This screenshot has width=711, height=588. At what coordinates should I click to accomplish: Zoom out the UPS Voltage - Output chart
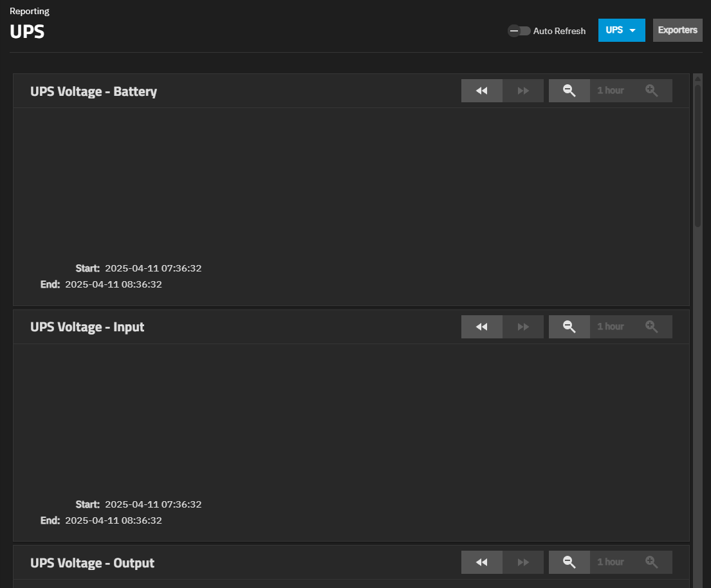tap(569, 562)
